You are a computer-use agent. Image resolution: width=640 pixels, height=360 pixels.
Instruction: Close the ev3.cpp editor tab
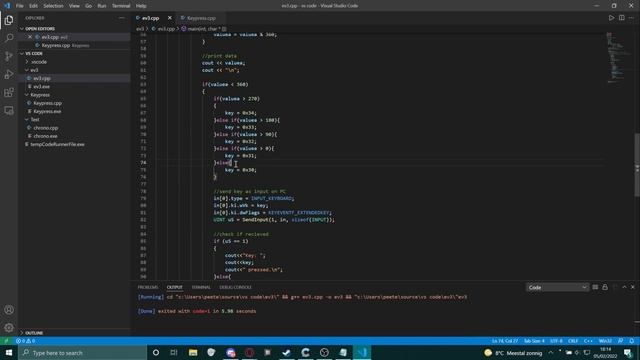pos(169,18)
